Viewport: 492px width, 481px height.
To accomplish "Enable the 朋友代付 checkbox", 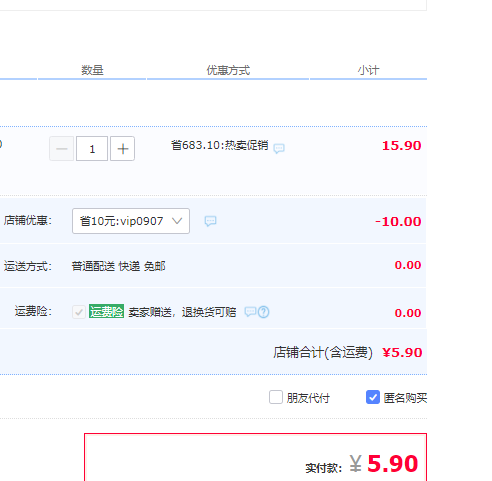I will pos(276,397).
